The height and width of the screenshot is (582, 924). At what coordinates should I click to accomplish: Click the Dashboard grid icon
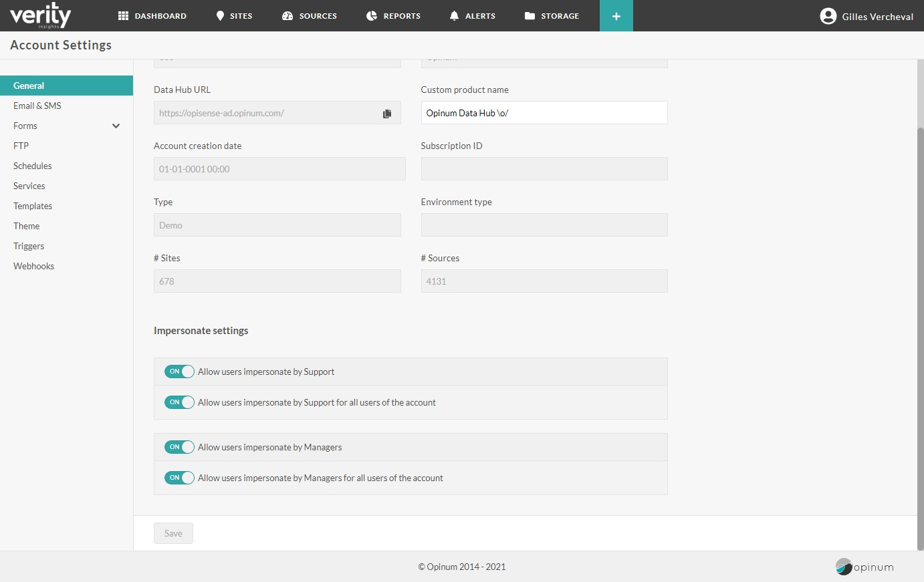[123, 15]
